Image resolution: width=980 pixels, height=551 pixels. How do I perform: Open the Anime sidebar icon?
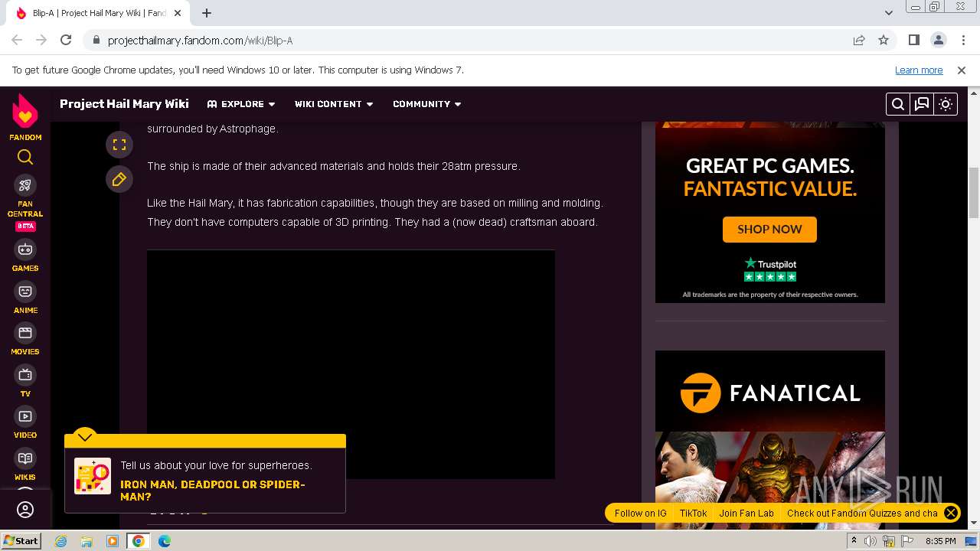tap(25, 292)
